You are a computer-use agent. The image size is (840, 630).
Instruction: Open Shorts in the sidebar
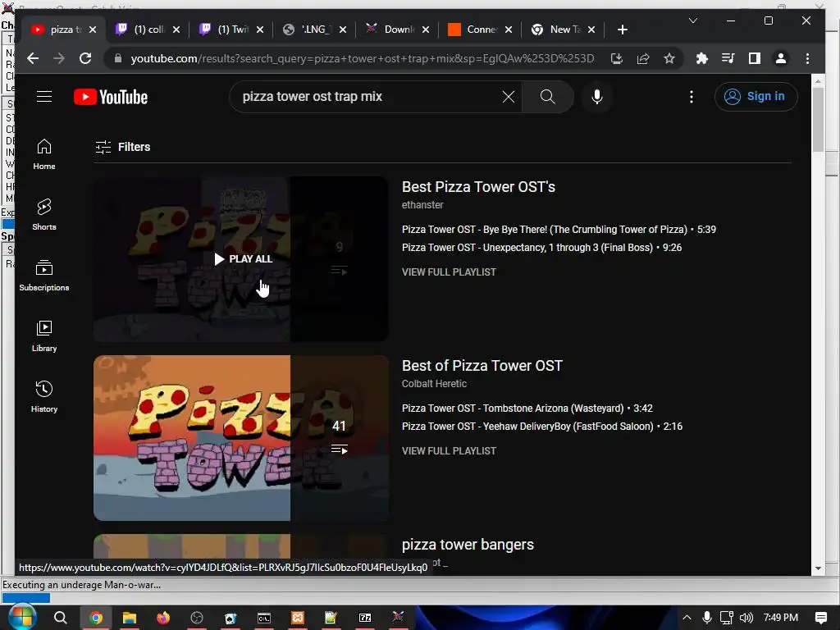[44, 214]
